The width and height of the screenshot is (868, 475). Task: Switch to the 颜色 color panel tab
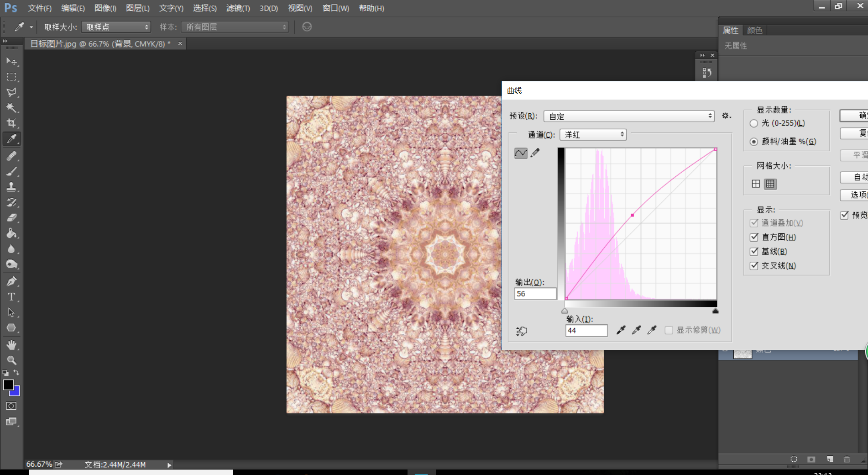click(x=754, y=30)
